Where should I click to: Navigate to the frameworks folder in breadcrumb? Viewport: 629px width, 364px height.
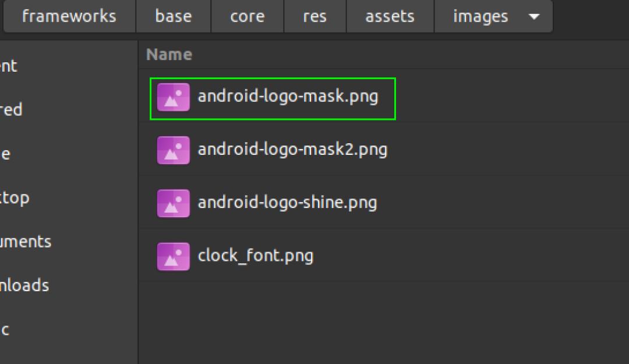(69, 16)
